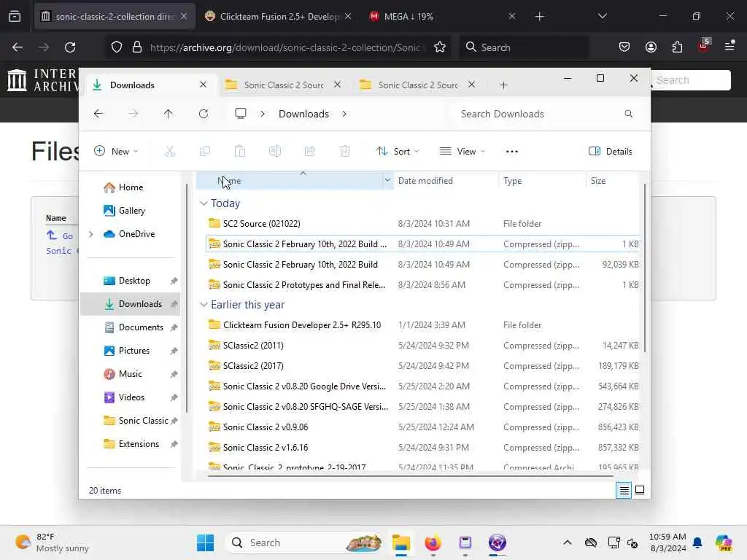Select SClassic2 (2017) zip file
The width and height of the screenshot is (747, 560).
tap(253, 366)
